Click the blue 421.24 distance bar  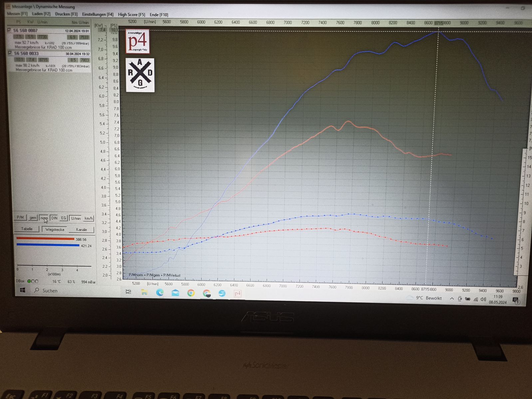coord(48,245)
